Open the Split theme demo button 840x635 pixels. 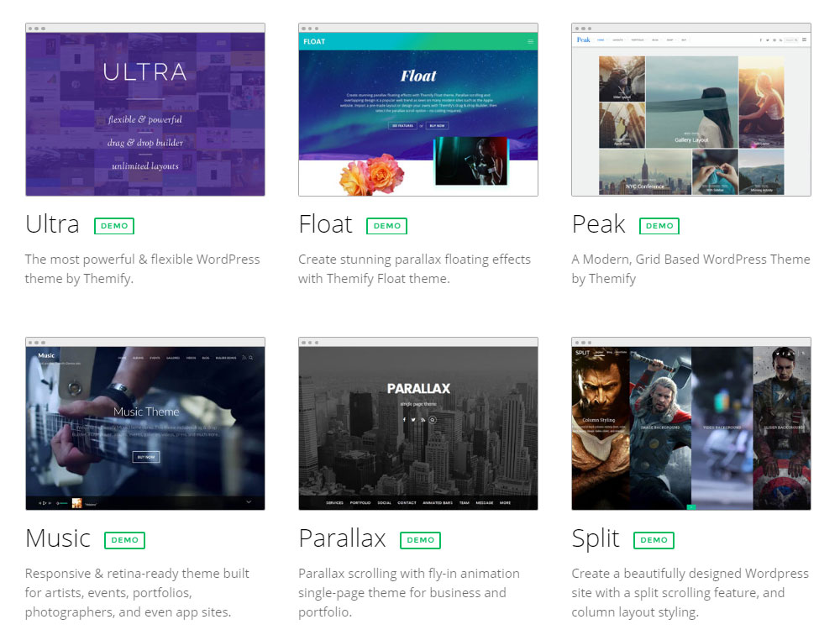pyautogui.click(x=654, y=539)
